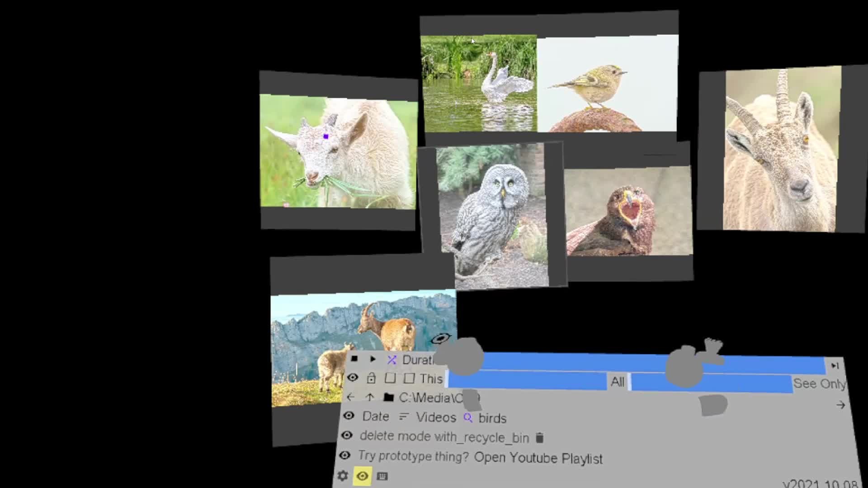Toggle the lock icon
This screenshot has width=868, height=488.
pyautogui.click(x=371, y=378)
